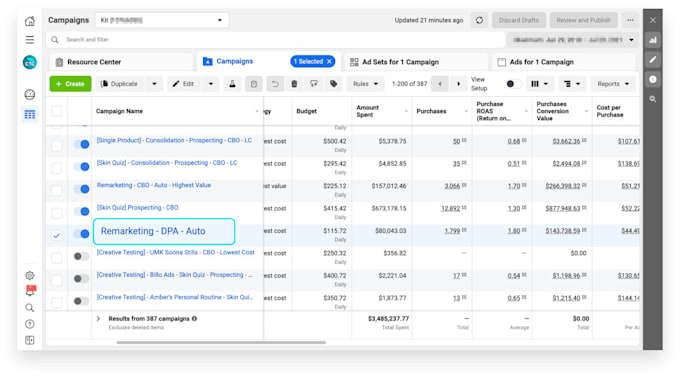Image resolution: width=680 pixels, height=376 pixels.
Task: Click the Duplicate button
Action: (120, 84)
